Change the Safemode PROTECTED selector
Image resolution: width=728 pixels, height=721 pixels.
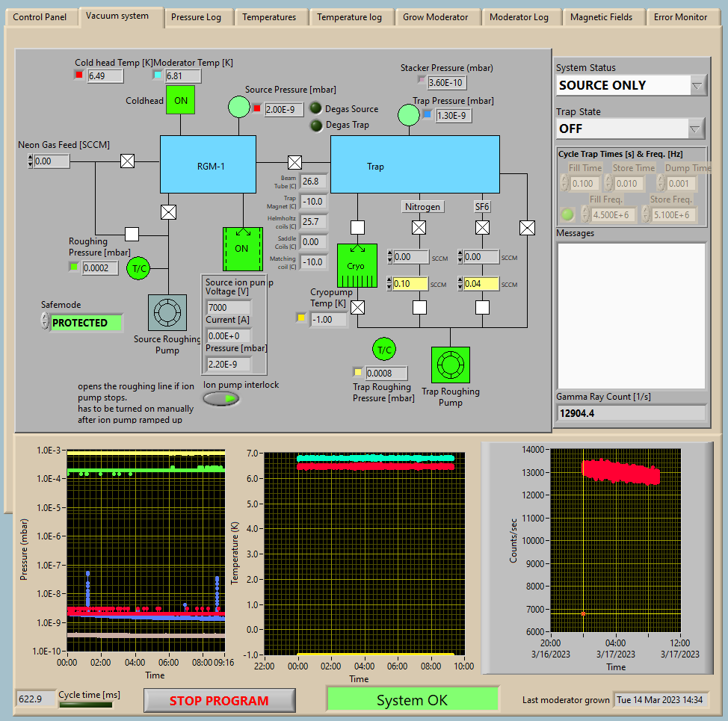pos(87,323)
